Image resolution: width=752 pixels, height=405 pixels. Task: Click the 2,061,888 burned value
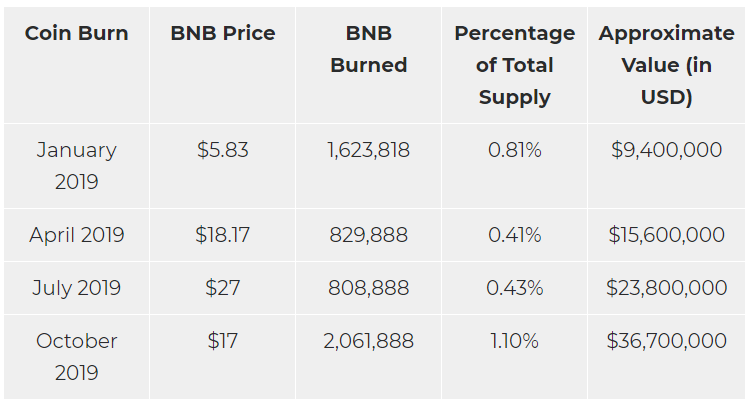369,341
